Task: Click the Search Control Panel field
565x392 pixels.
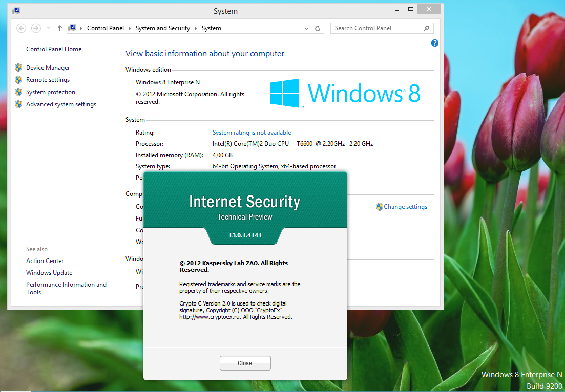Action: [x=382, y=28]
